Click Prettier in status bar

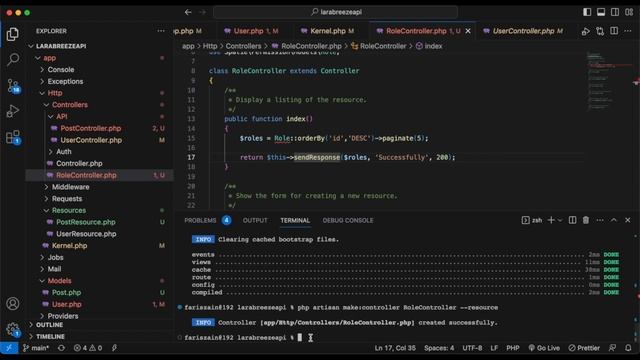click(584, 348)
